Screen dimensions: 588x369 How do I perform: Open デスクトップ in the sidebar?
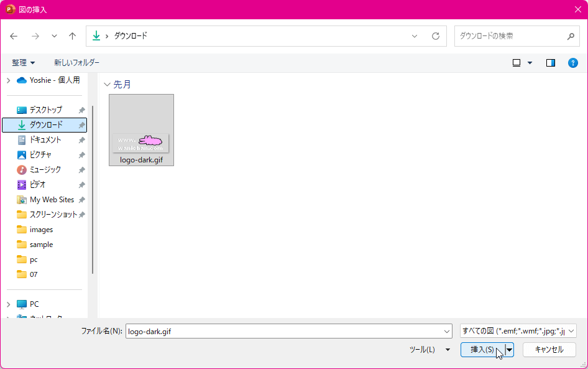pyautogui.click(x=46, y=110)
